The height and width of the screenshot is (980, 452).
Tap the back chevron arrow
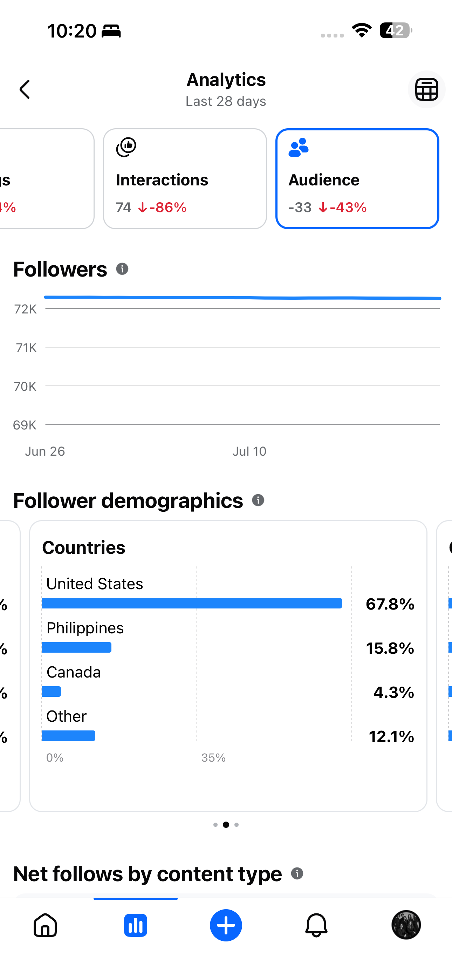click(25, 89)
